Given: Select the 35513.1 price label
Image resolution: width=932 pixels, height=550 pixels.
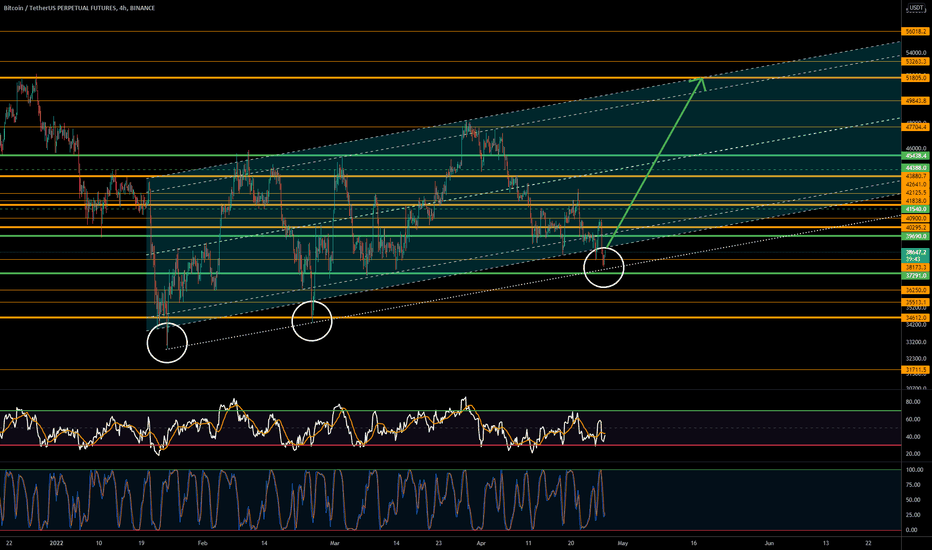Looking at the screenshot, I should click(916, 302).
